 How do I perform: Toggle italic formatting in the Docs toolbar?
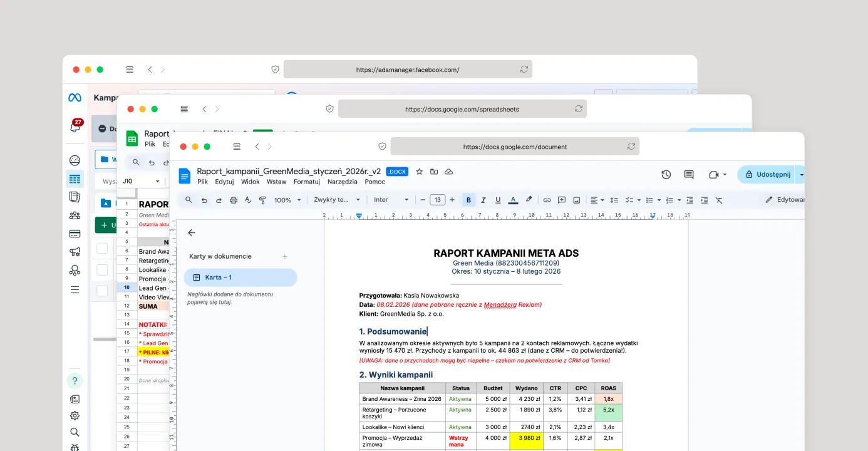click(483, 199)
